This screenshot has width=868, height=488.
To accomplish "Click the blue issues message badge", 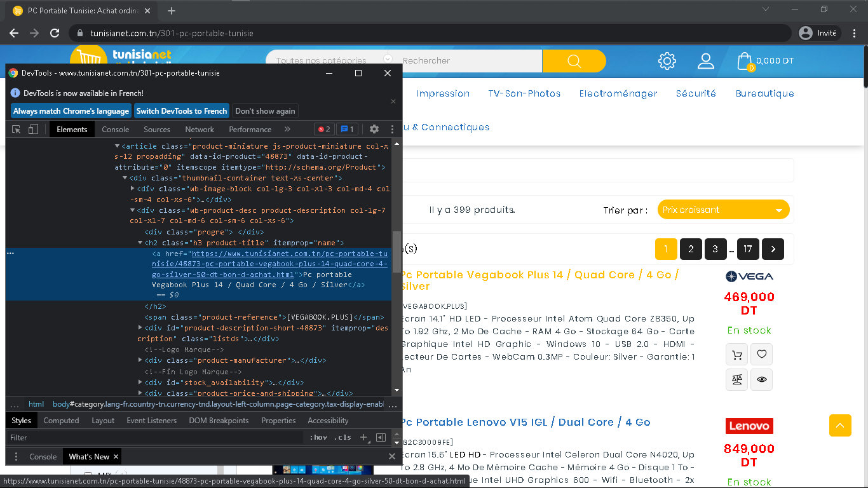I will click(x=347, y=129).
